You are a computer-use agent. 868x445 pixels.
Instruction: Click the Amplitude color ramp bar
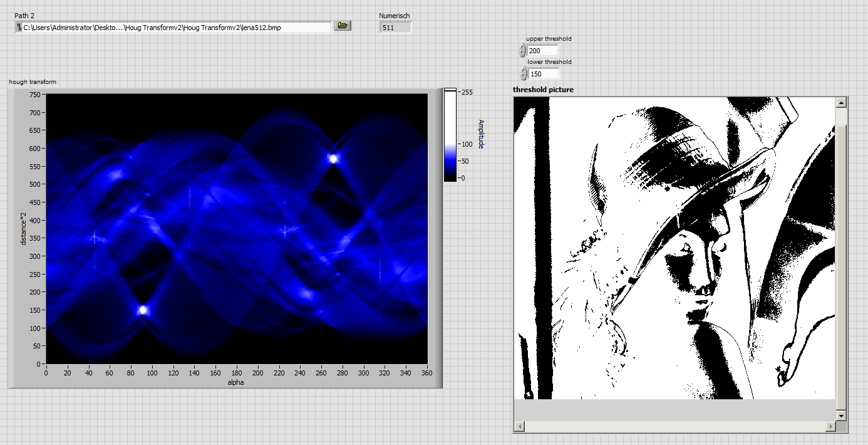point(450,135)
